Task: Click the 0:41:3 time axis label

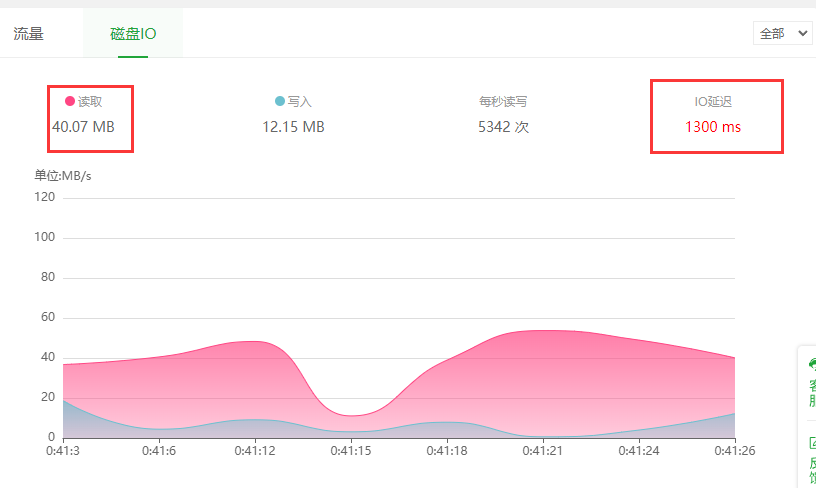Action: (63, 451)
